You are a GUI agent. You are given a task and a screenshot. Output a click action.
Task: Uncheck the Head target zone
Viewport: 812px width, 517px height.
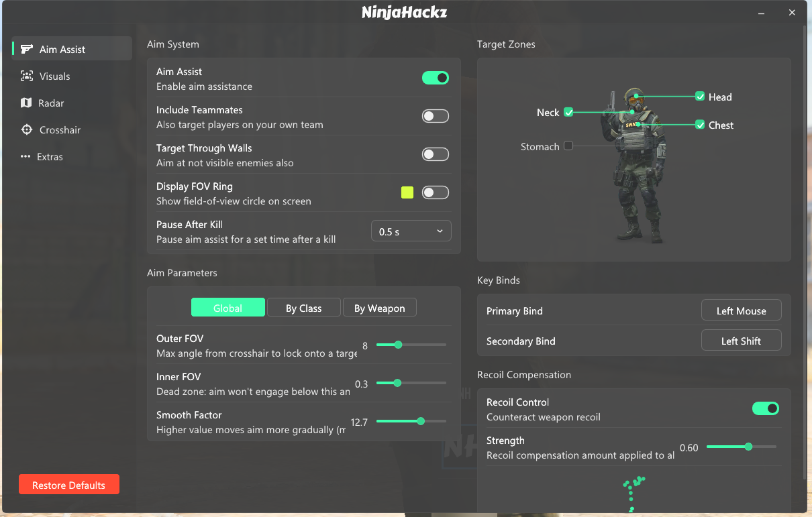click(x=700, y=96)
